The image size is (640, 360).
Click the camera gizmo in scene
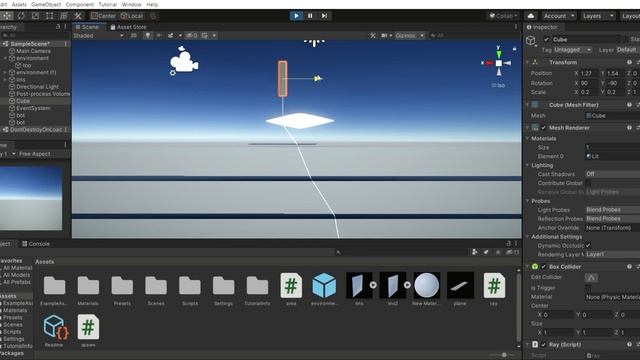pos(183,62)
